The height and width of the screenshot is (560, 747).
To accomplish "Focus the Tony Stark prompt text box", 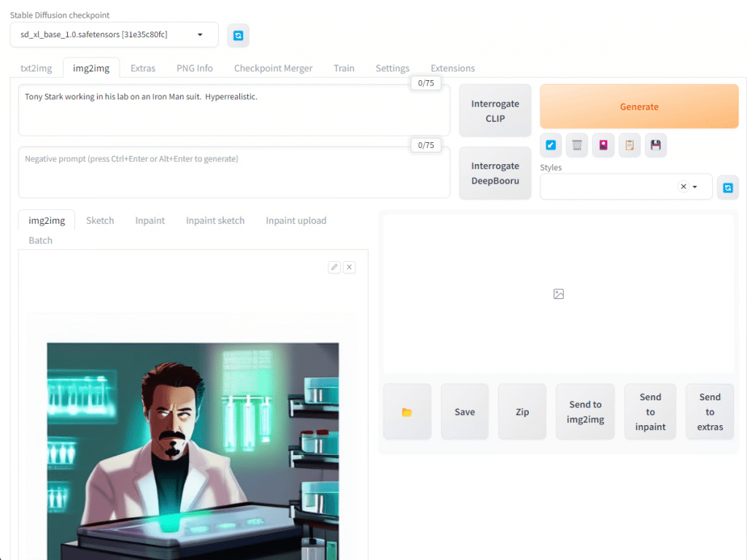I will [x=234, y=111].
